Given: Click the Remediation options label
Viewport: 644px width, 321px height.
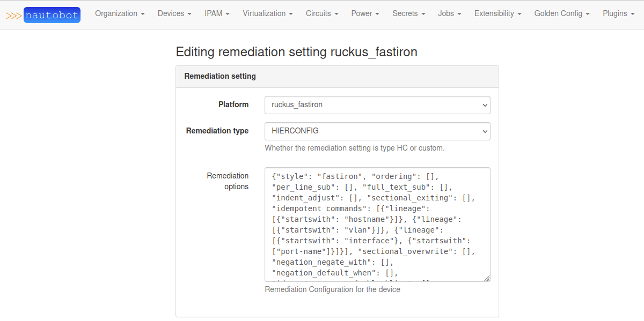Looking at the screenshot, I should coord(228,181).
